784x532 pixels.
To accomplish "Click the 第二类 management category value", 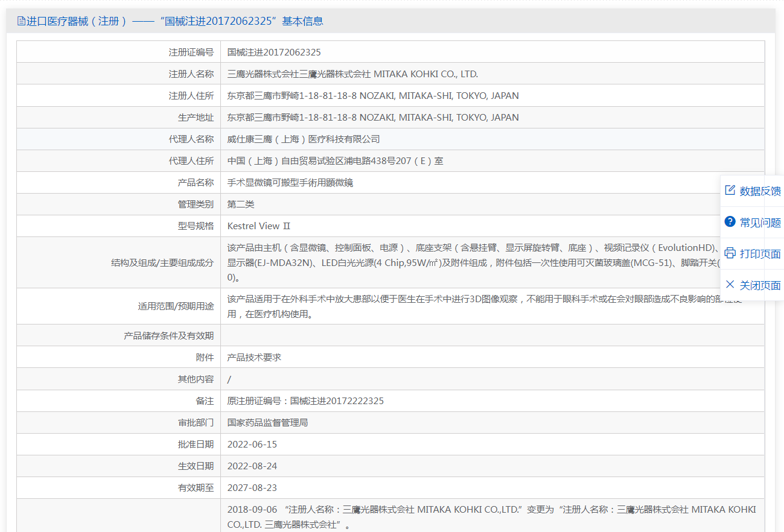I will (241, 204).
